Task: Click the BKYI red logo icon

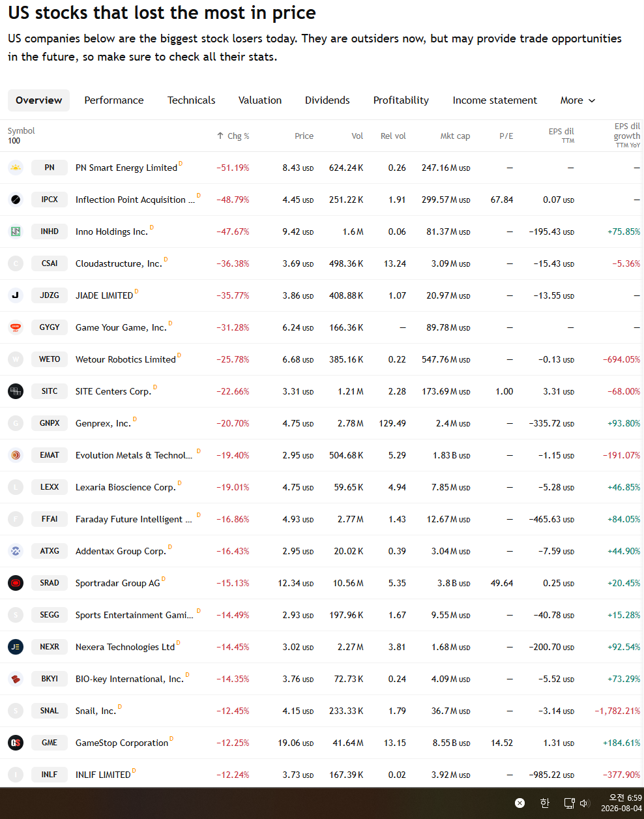Action: [x=16, y=679]
